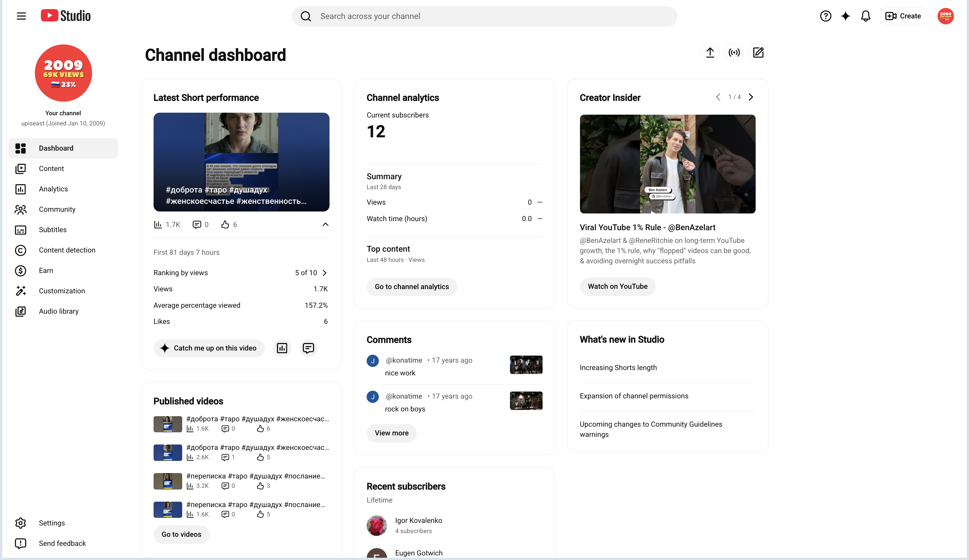Viewport: 969px width, 560px height.
Task: Open last published #переписка video with 5 likes
Action: click(241, 510)
